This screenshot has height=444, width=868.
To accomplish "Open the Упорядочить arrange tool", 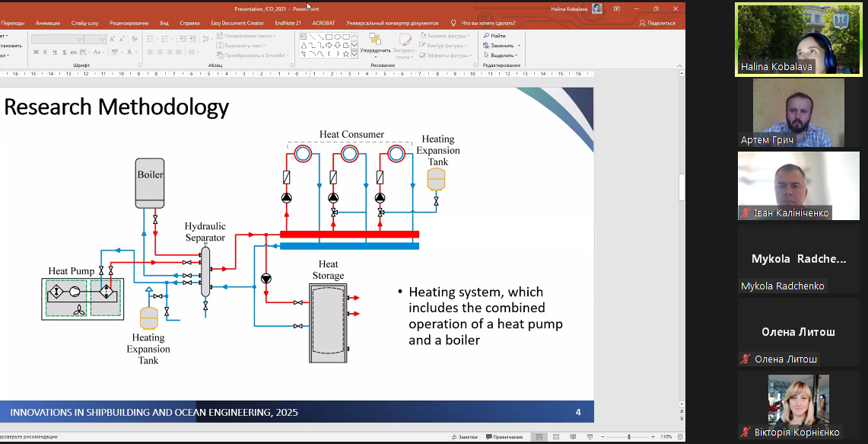I will [375, 44].
